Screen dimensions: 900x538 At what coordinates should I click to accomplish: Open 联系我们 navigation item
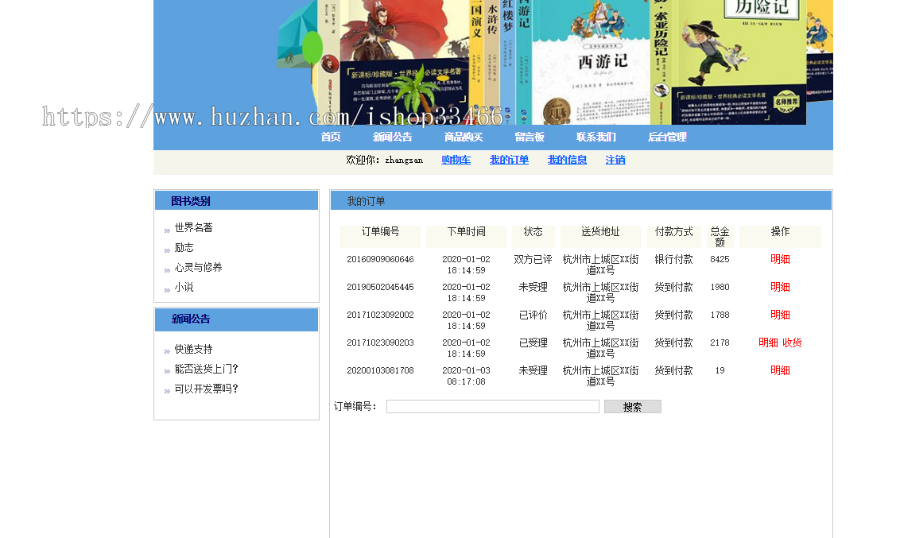coord(596,137)
